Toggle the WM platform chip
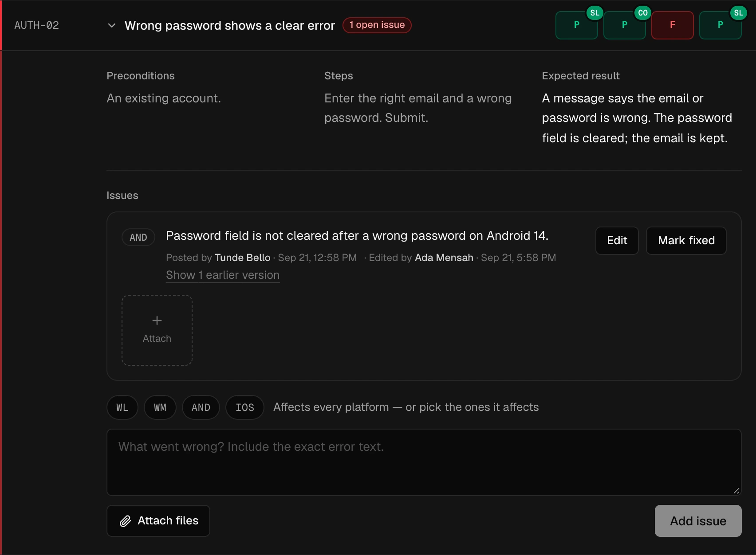The image size is (756, 555). coord(160,407)
